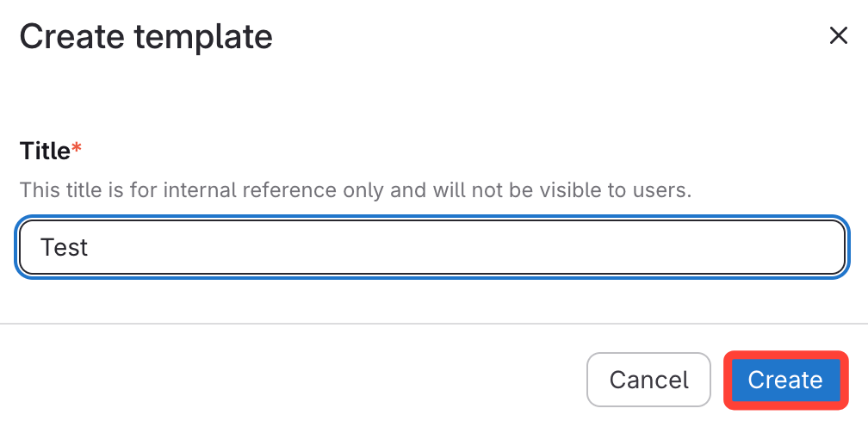Discard the new template via Cancel

pos(648,380)
